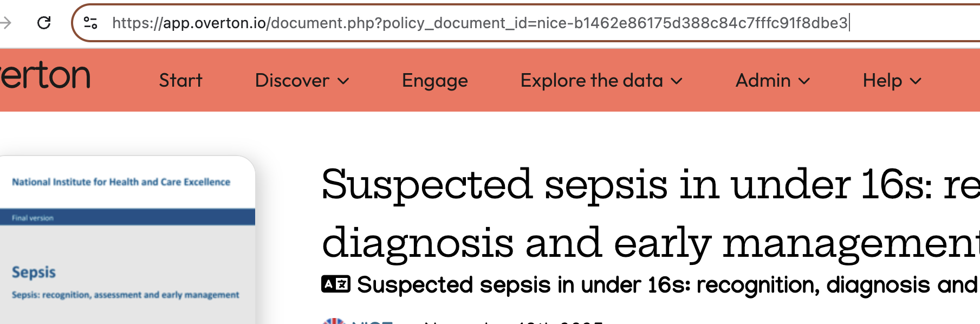The image size is (980, 324).
Task: Click the translated Suspected sepsis subtitle text
Action: click(667, 284)
